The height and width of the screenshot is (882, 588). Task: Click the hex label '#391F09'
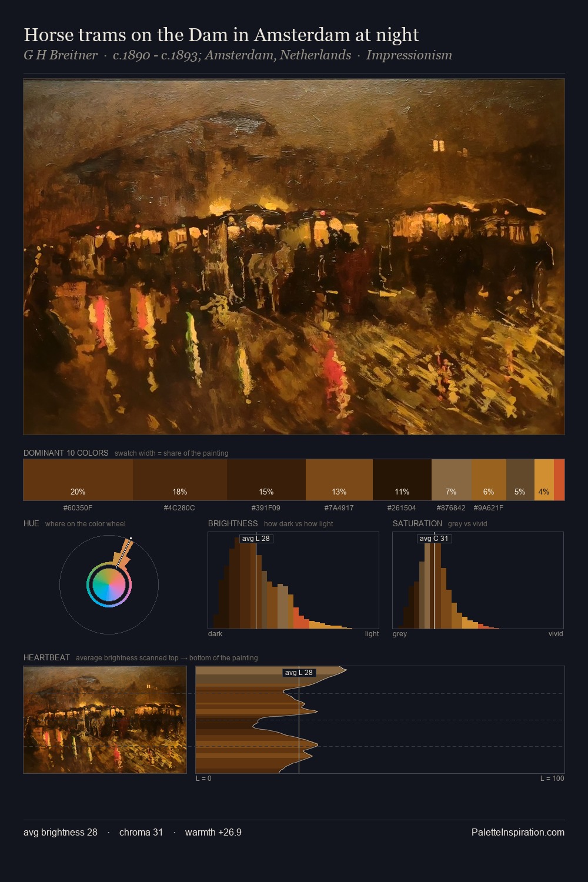266,508
